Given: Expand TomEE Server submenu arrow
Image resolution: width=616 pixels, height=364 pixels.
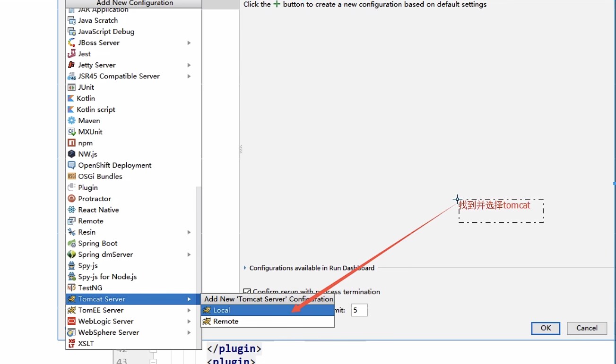Looking at the screenshot, I should 189,310.
